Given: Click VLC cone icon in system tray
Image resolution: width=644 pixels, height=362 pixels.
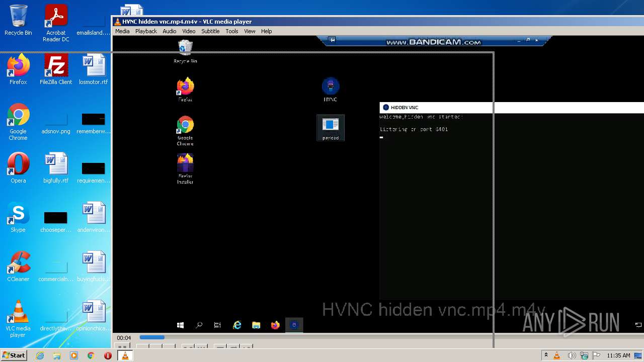Looking at the screenshot, I should [557, 355].
